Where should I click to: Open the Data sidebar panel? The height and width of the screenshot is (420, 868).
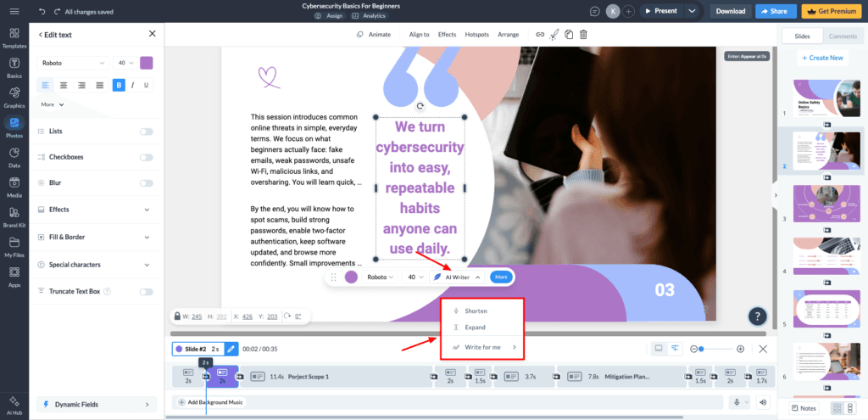click(x=14, y=157)
